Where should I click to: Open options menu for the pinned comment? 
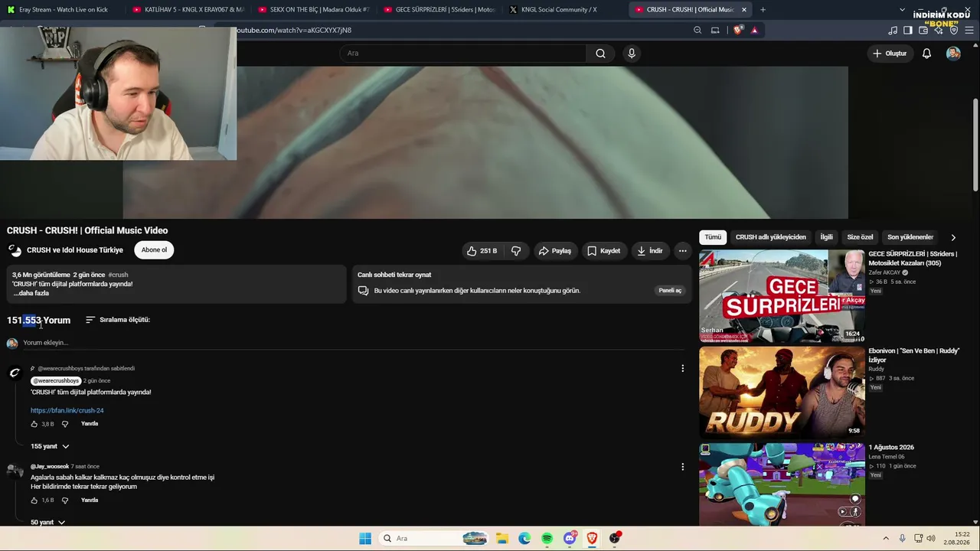point(683,369)
